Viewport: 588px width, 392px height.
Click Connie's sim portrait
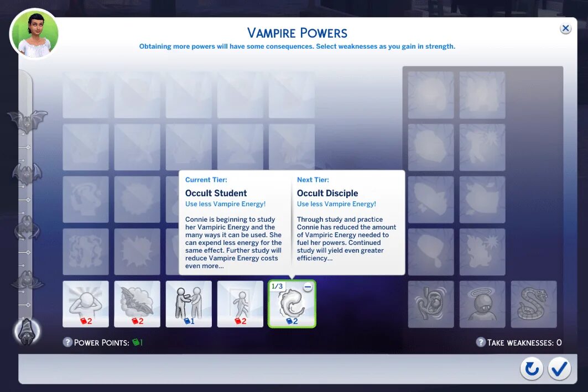34,34
